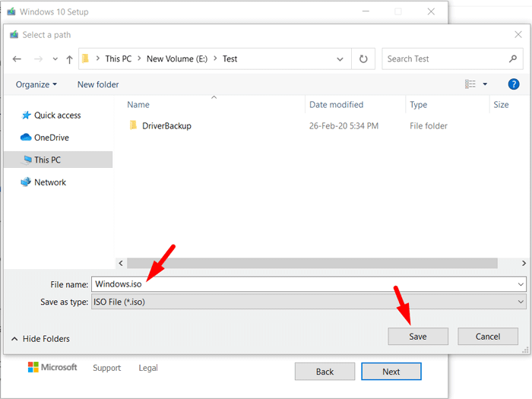Select This PC in the address breadcrumb

pyautogui.click(x=118, y=59)
